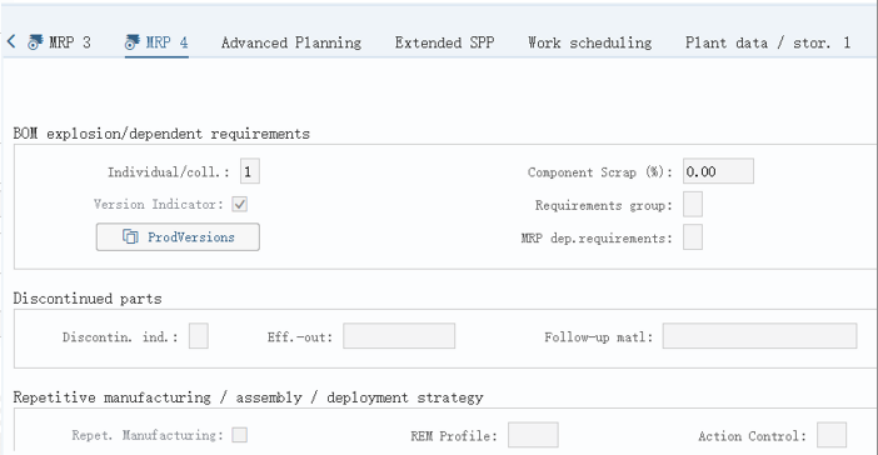
Task: Open the ProdVersions button
Action: pyautogui.click(x=178, y=237)
